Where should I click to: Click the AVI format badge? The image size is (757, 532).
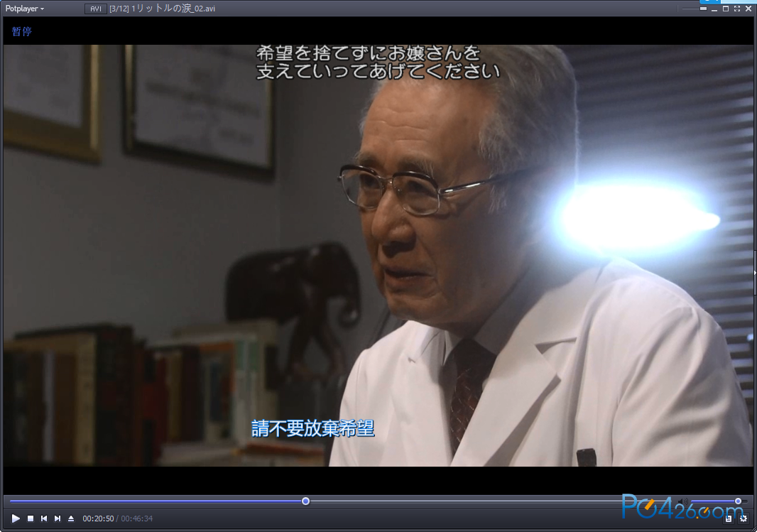(96, 9)
